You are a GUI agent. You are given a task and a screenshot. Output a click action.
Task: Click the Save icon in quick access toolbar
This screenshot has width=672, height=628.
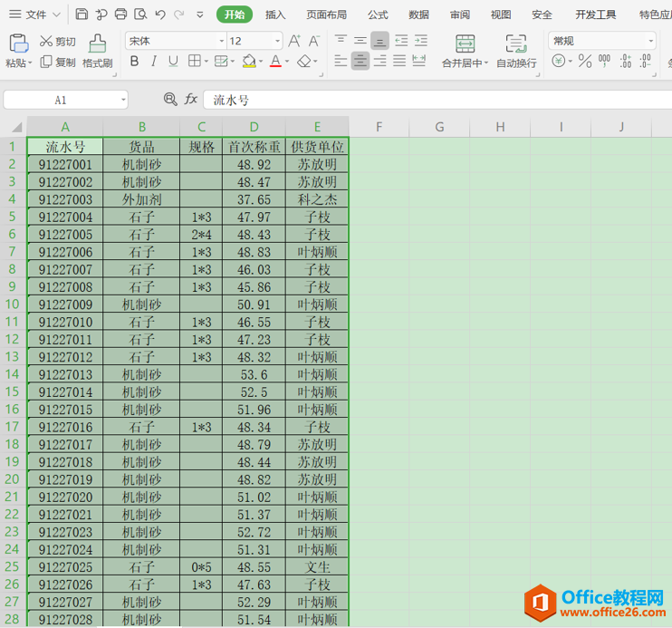82,14
